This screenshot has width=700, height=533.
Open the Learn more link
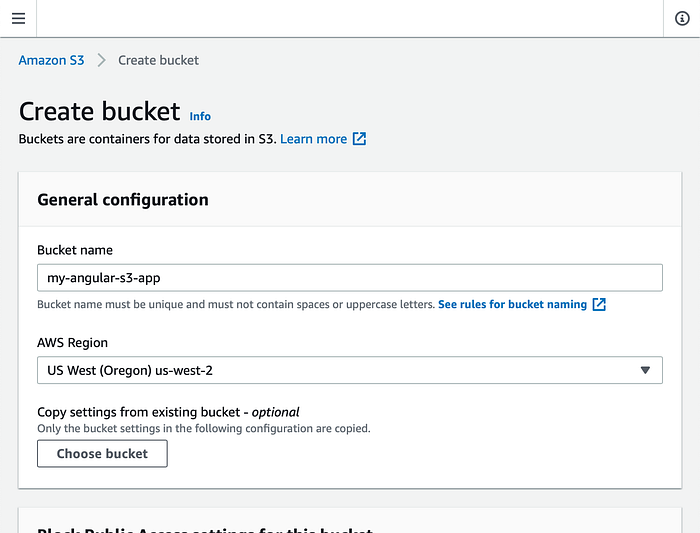313,139
